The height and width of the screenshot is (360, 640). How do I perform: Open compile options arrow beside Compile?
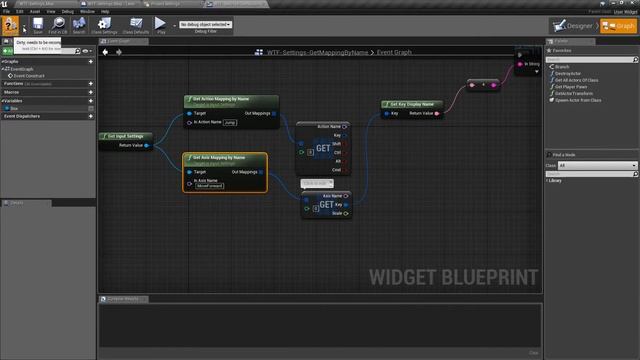click(24, 26)
